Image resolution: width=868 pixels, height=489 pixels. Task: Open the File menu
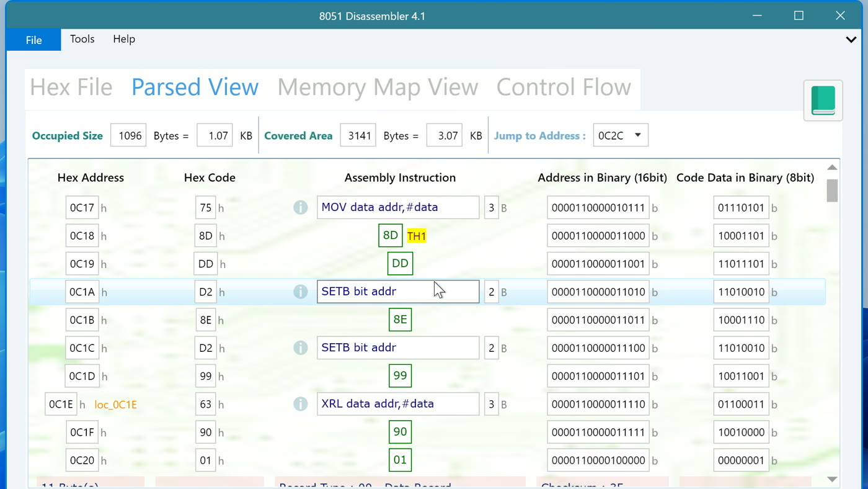pyautogui.click(x=33, y=40)
